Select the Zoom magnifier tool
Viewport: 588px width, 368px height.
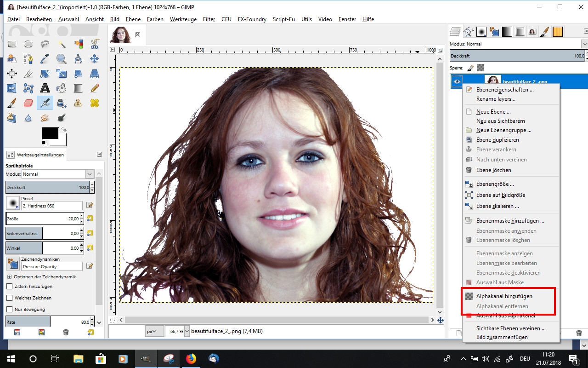click(62, 58)
